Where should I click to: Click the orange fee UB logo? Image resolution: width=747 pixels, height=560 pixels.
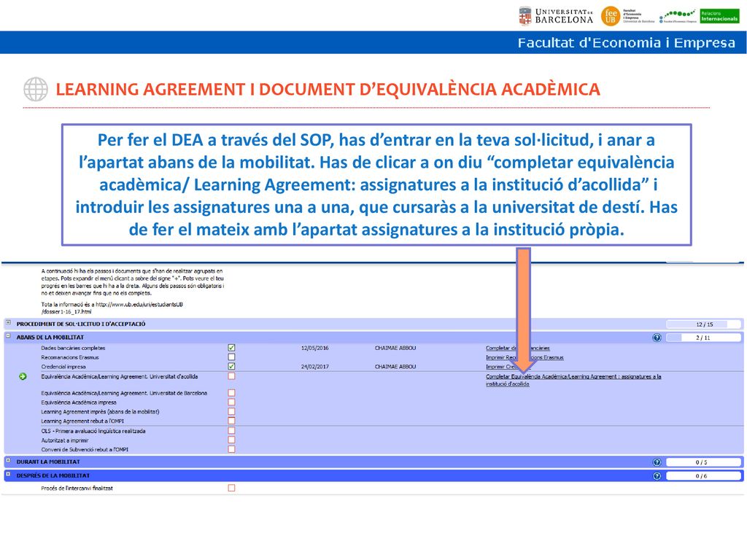coord(611,16)
